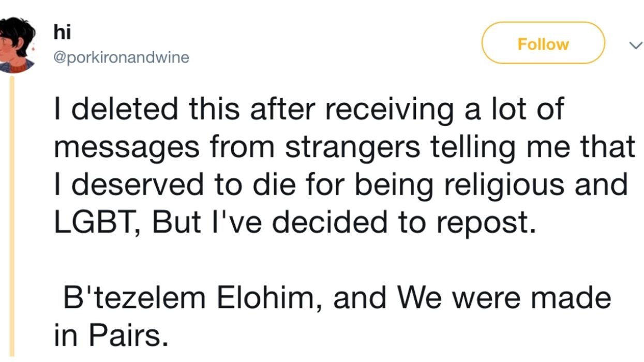
Task: Click the words "We were made"
Action: pyautogui.click(x=504, y=297)
